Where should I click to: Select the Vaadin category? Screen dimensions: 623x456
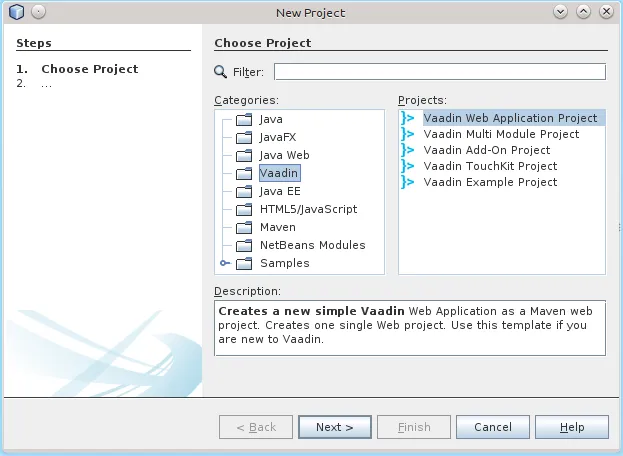[279, 173]
